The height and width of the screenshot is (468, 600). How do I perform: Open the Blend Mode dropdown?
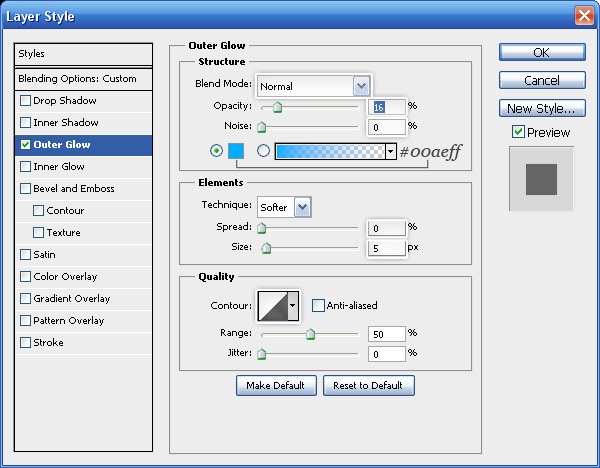(x=361, y=86)
